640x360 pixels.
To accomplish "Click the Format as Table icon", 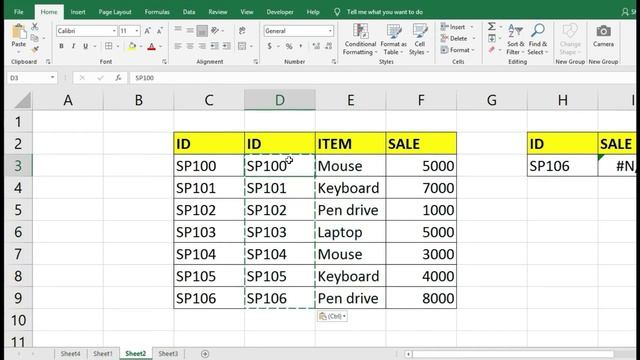I will click(393, 31).
